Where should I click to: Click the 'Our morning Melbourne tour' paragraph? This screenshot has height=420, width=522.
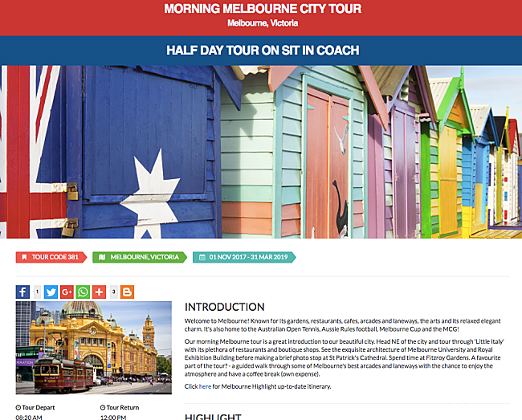click(345, 358)
